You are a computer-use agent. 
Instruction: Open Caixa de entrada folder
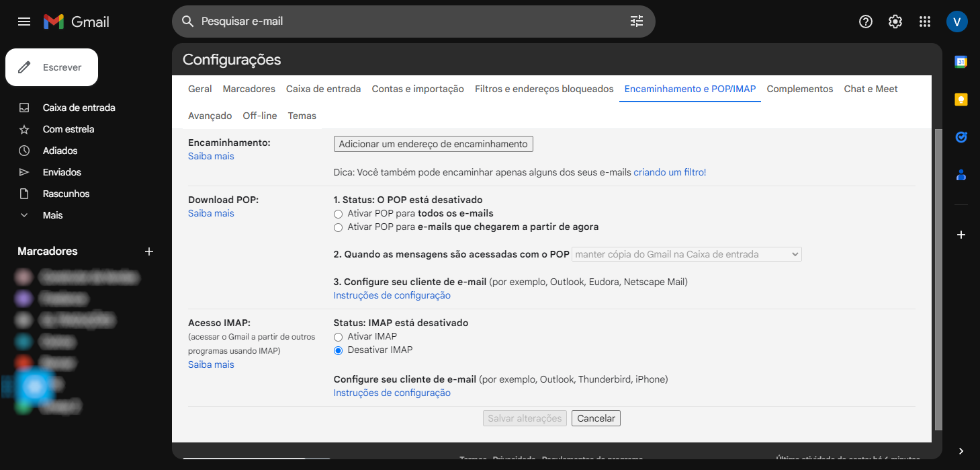(81, 108)
